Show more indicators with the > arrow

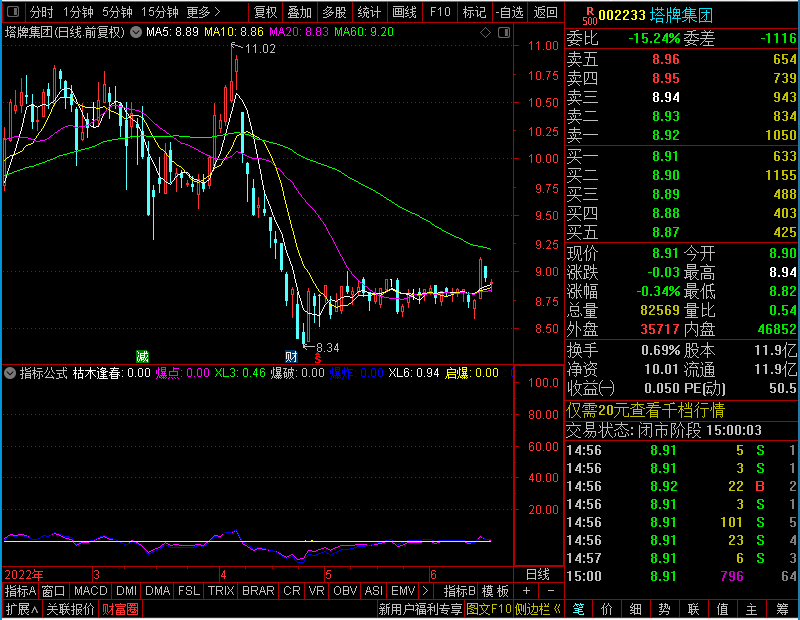pyautogui.click(x=425, y=591)
